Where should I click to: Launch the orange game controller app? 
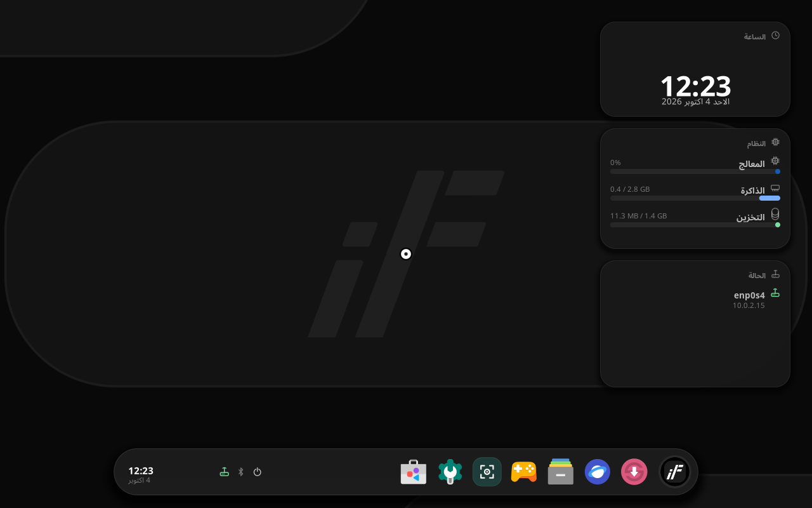[524, 472]
